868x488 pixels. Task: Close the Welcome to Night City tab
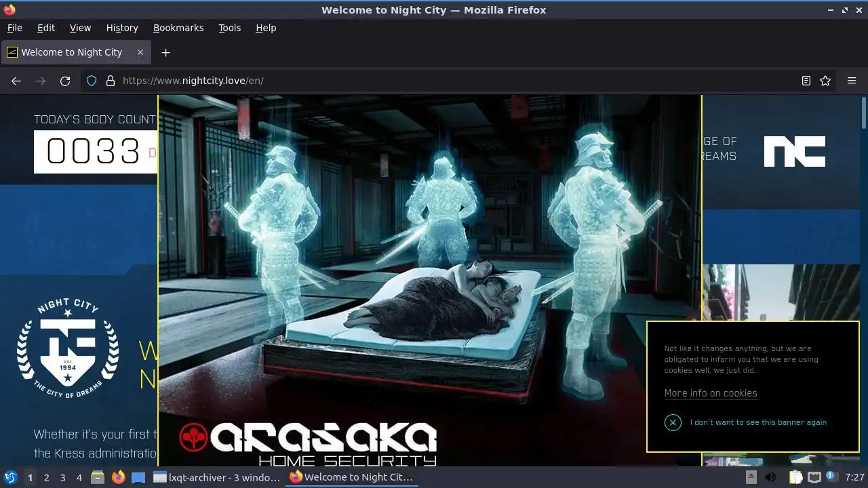[140, 52]
